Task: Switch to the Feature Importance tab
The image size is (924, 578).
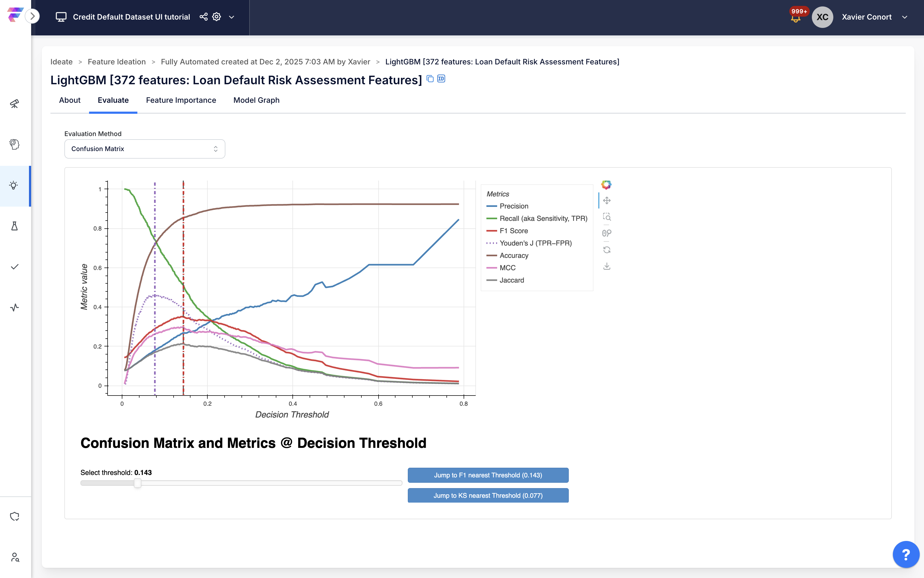Action: [x=181, y=100]
